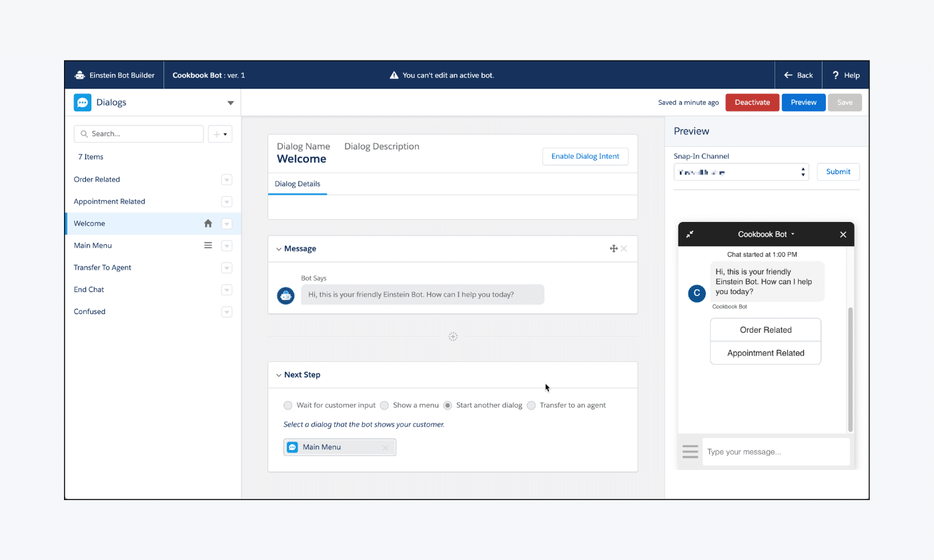
Task: Click the move handle icon on Message card
Action: 614,249
